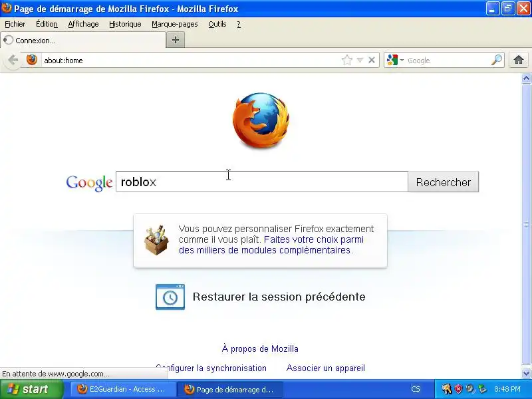Click the Rechercher button

443,182
